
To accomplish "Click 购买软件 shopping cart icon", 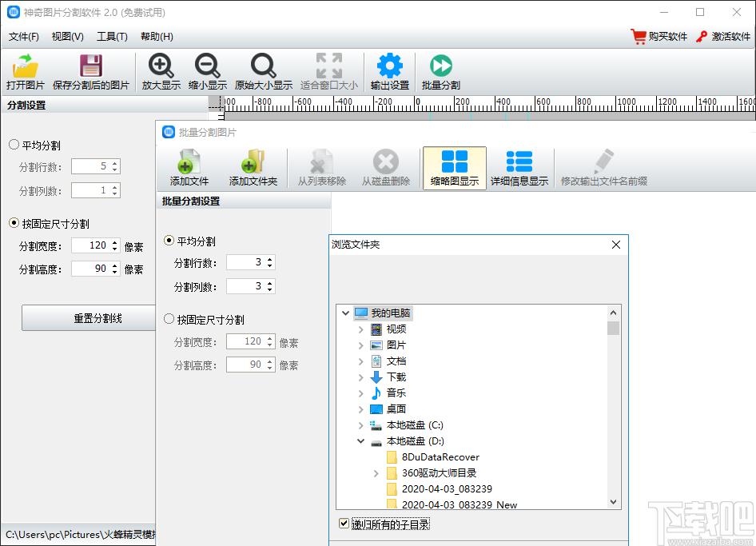I will coord(638,37).
